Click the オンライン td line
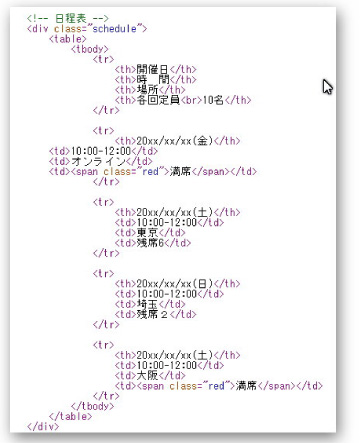This screenshot has width=361, height=443. point(101,161)
